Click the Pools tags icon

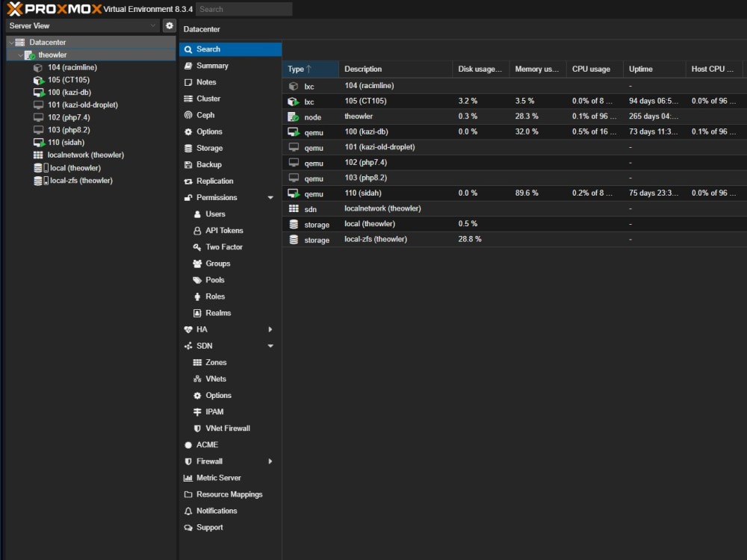click(x=197, y=280)
